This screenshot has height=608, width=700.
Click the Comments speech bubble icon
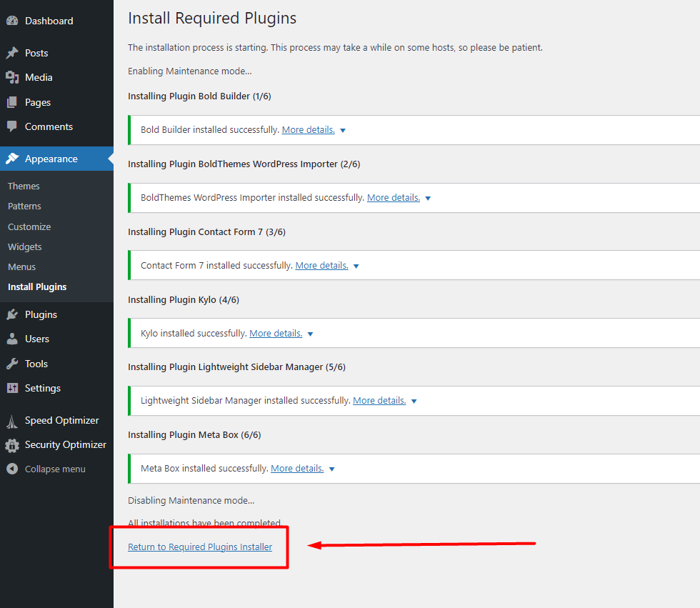tap(13, 126)
